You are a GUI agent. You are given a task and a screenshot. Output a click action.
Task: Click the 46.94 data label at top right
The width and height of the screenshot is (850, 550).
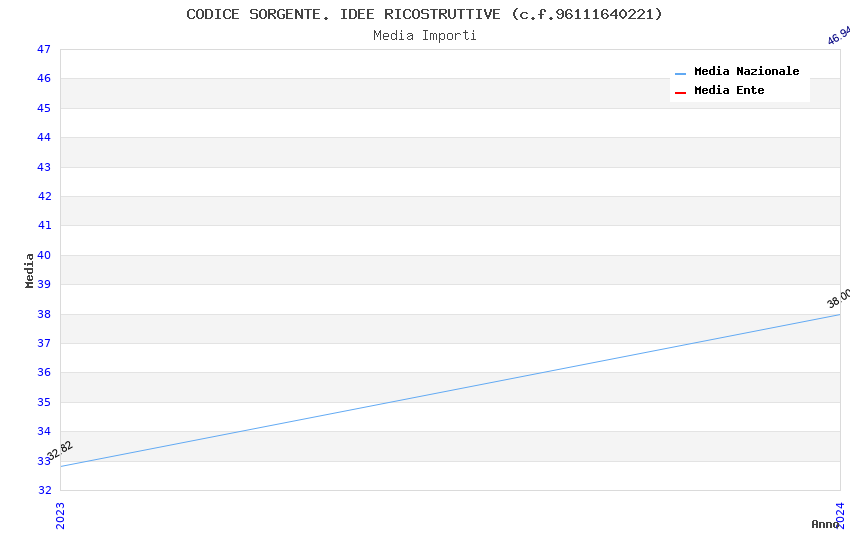[839, 35]
